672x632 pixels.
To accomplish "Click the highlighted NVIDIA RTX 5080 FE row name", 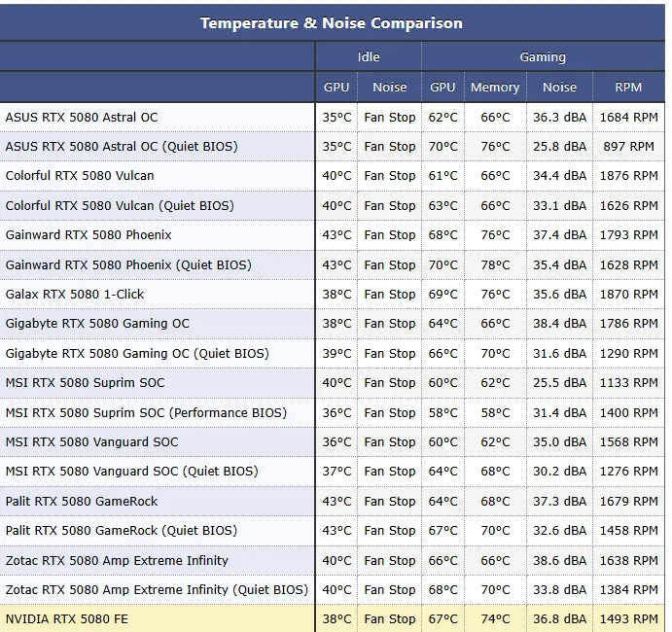I will [x=67, y=618].
